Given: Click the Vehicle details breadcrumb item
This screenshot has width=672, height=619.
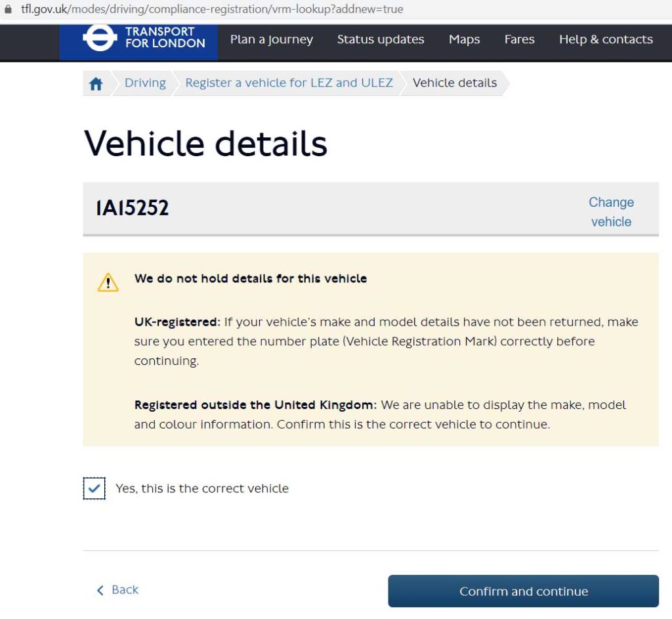Looking at the screenshot, I should [455, 83].
